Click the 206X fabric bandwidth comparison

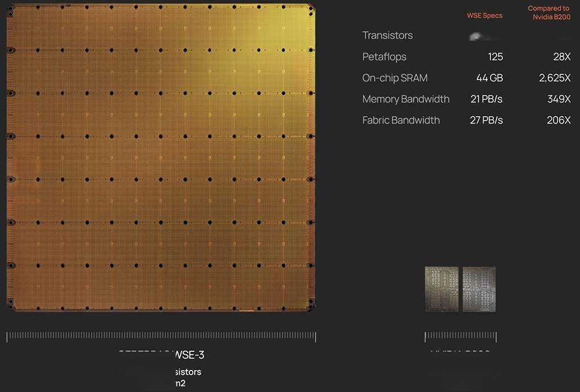559,120
